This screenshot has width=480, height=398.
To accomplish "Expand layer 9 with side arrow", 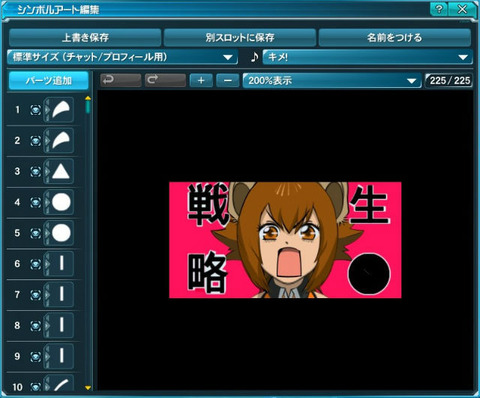I will (47, 356).
